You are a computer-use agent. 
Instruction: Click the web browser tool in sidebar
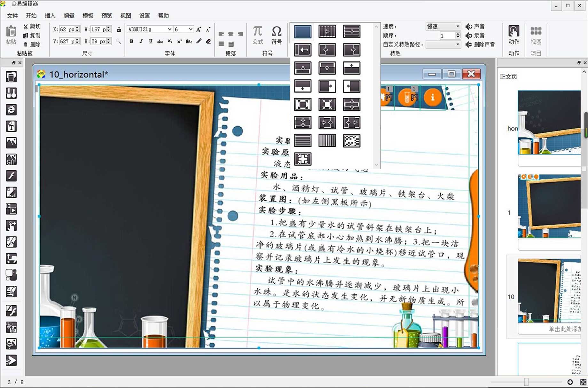11,110
